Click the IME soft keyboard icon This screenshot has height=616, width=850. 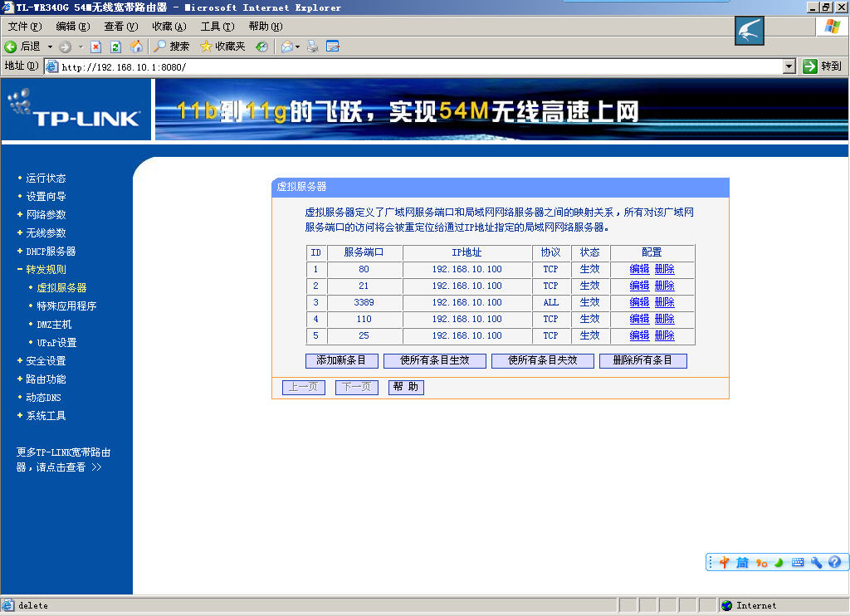798,562
